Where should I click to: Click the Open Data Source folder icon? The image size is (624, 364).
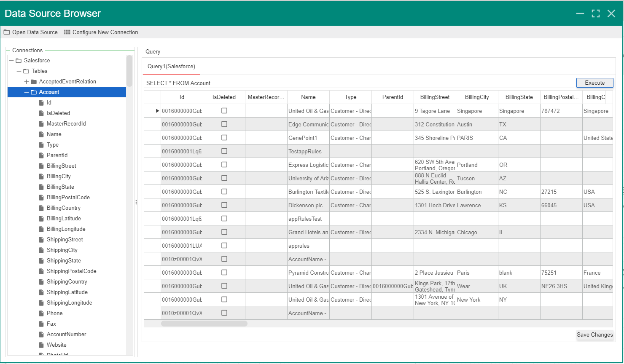(7, 32)
